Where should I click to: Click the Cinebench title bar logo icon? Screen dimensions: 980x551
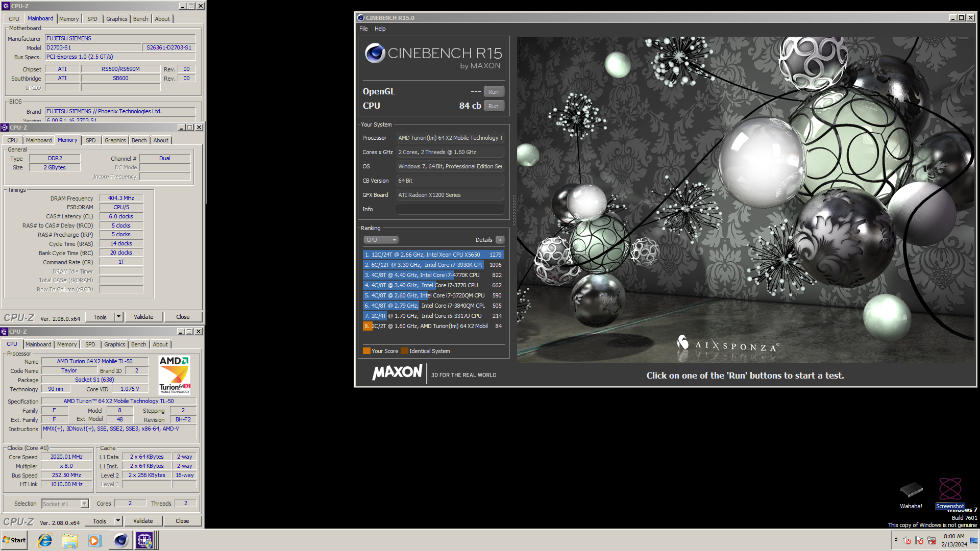click(360, 18)
